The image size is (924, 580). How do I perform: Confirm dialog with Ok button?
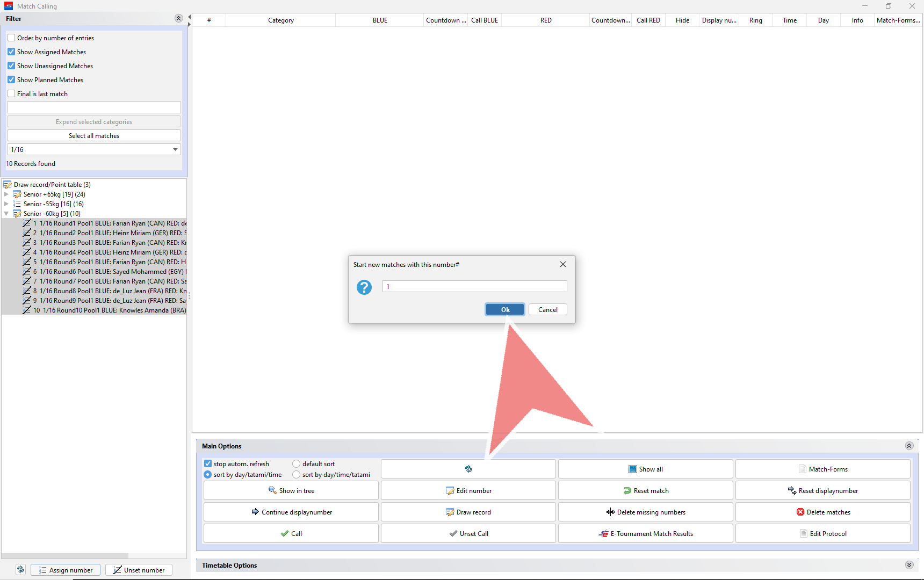click(x=505, y=310)
